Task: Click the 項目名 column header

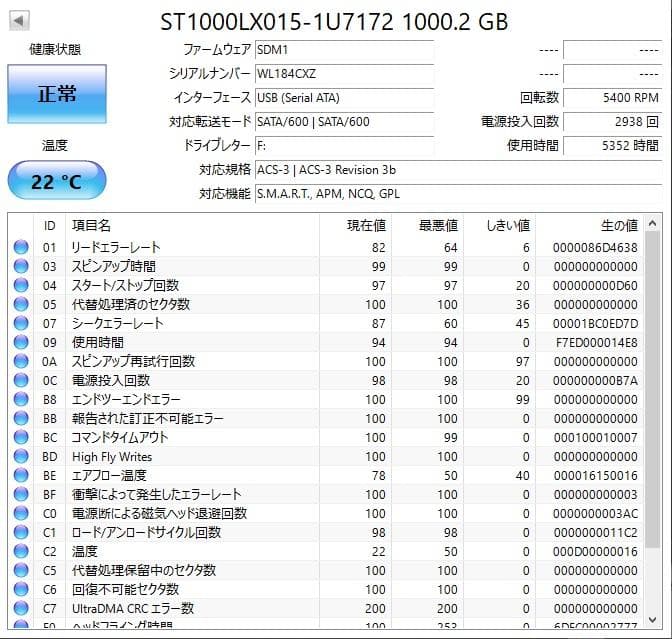Action: coord(192,225)
